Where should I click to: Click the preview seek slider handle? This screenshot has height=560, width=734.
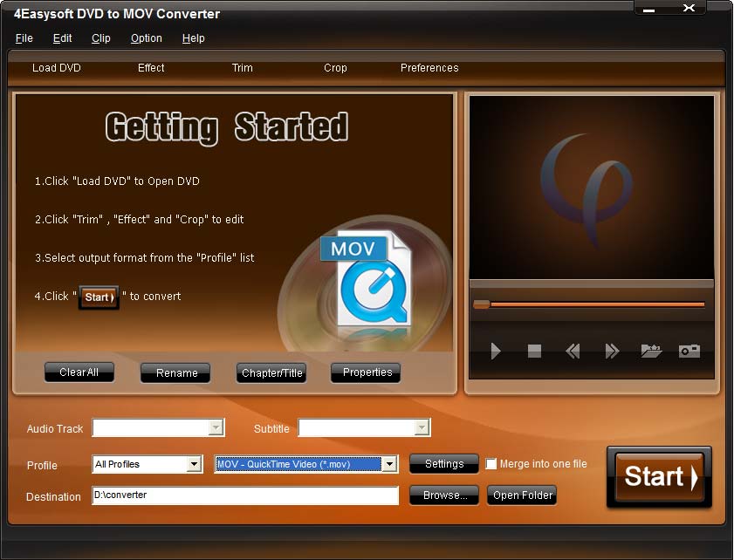(482, 304)
